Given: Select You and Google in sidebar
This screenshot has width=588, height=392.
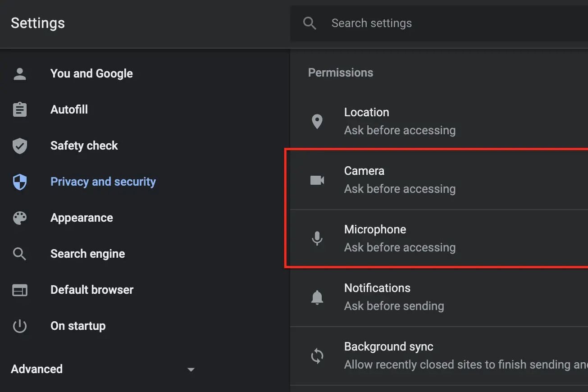Looking at the screenshot, I should 91,73.
